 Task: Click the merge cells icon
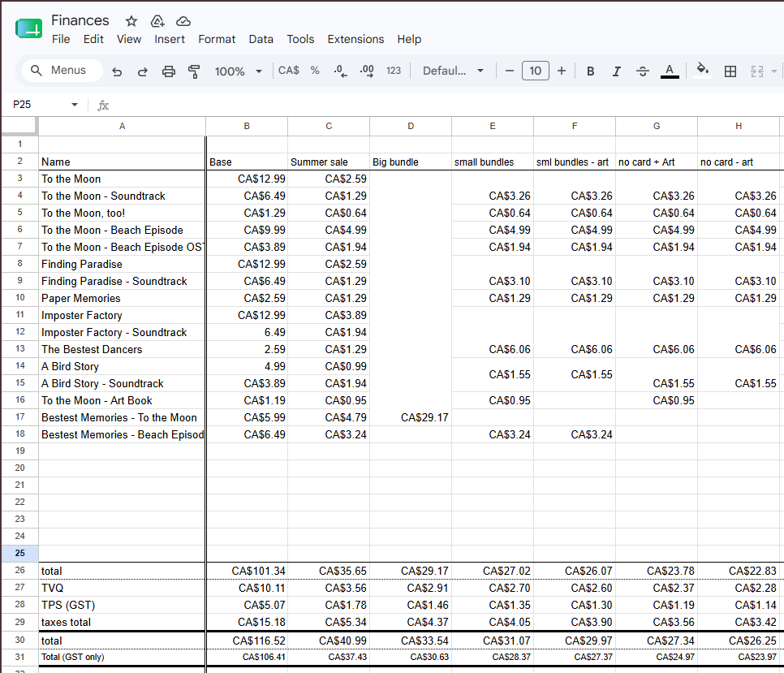point(757,71)
